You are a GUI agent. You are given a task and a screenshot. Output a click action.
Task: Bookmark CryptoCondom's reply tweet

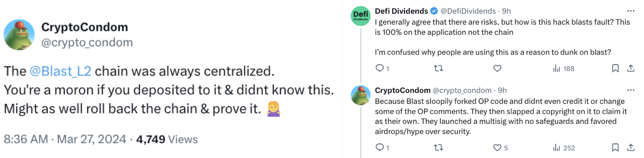click(x=615, y=147)
